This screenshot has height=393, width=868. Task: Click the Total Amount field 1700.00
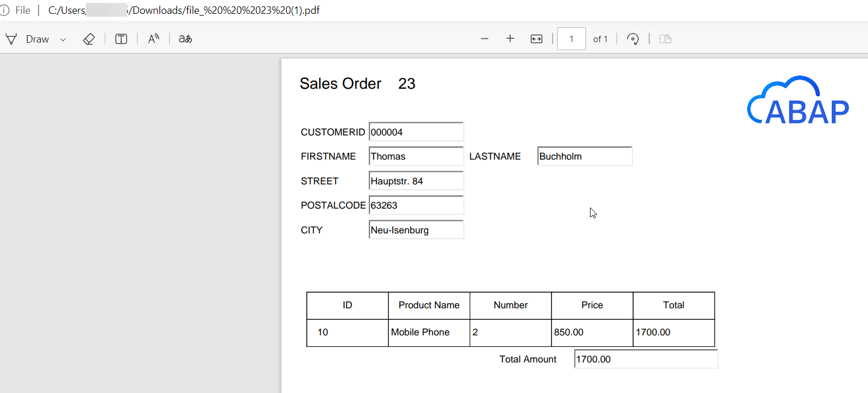coord(646,359)
